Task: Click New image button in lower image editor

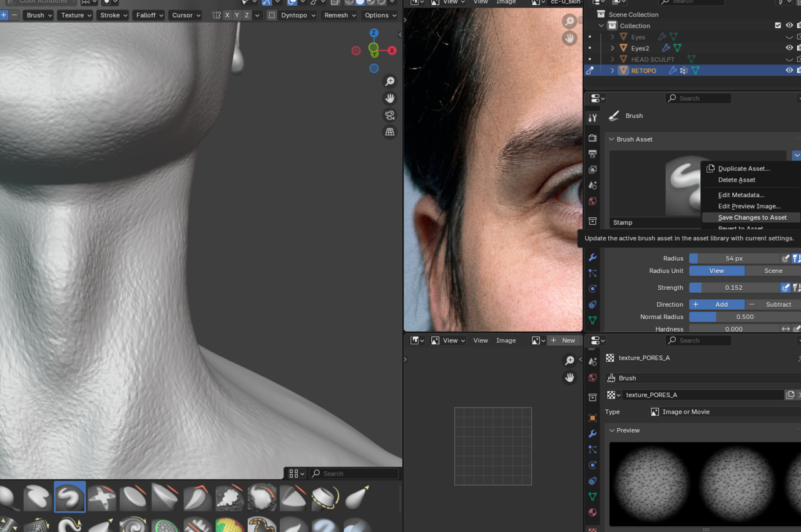Action: (563, 340)
